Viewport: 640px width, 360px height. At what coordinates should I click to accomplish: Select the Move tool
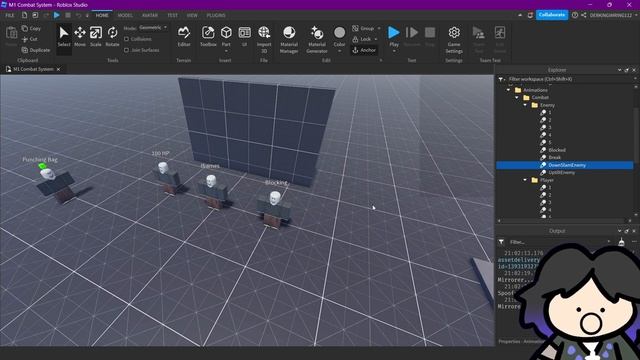tap(80, 36)
